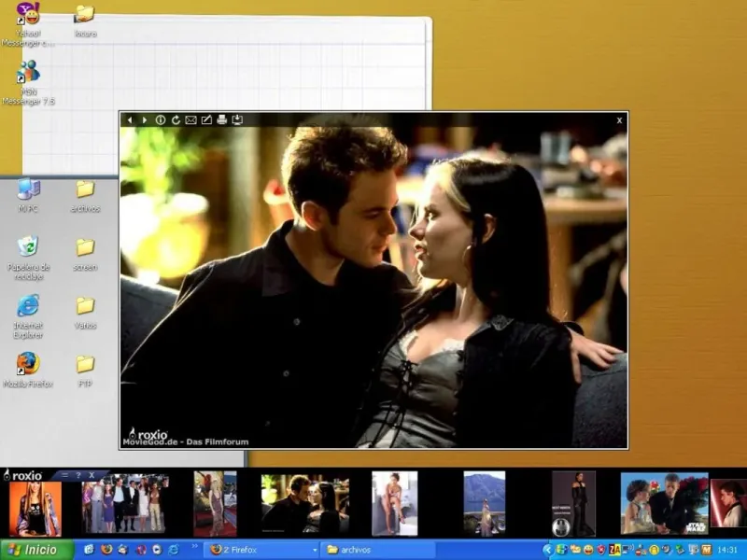747x560 pixels.
Task: Click the rotate/refresh arrow icon
Action: coord(176,120)
